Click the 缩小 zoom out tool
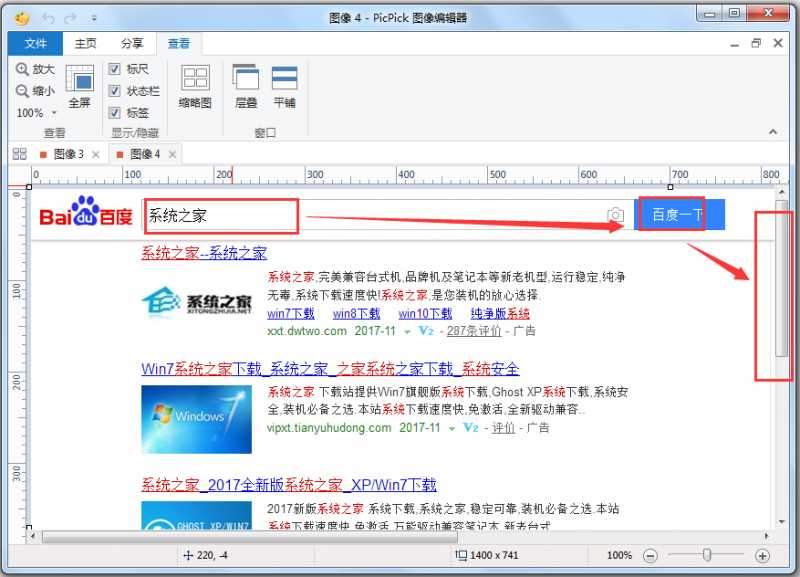Screen dimensions: 800x577 (x=35, y=91)
